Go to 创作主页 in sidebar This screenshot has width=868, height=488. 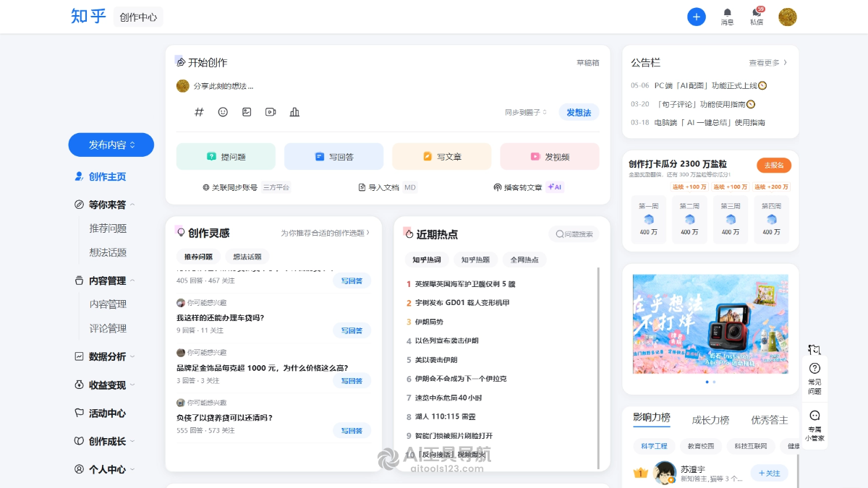100,176
